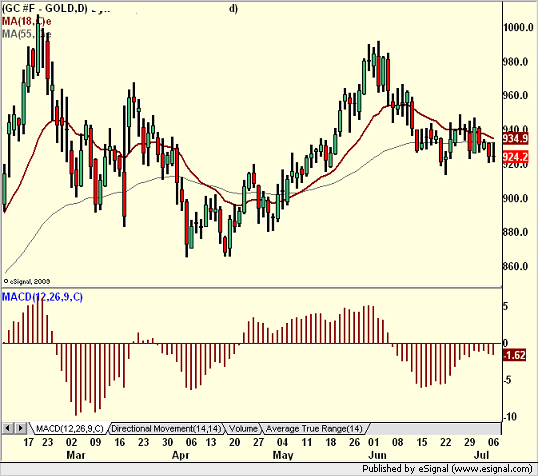Click the MA(18,C)e legend label

click(x=26, y=21)
